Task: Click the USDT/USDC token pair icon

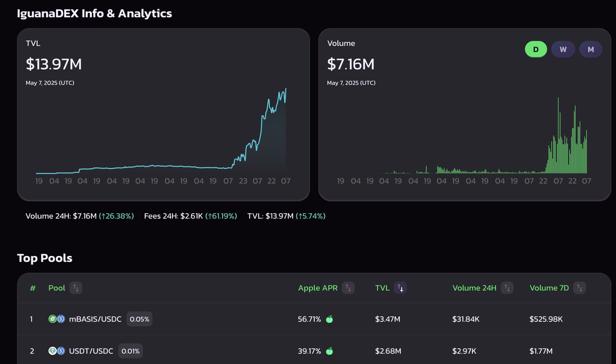Action: tap(56, 351)
